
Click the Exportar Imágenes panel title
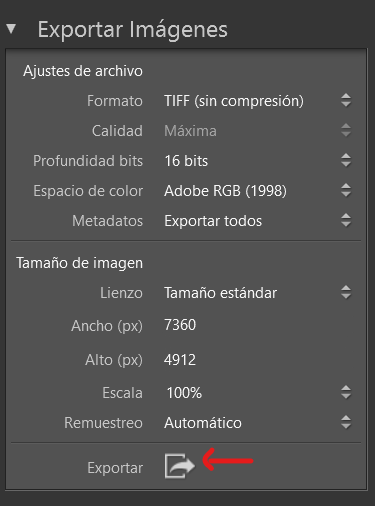132,29
